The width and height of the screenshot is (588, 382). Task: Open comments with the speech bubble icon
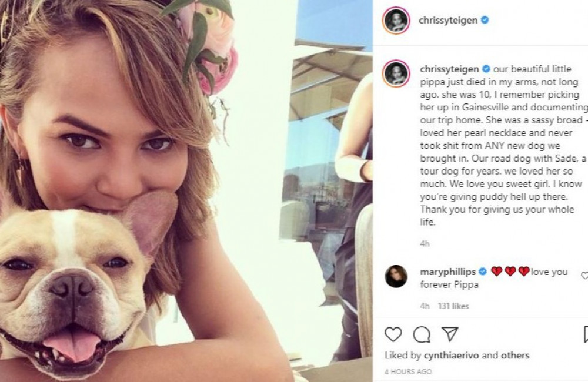(x=422, y=334)
